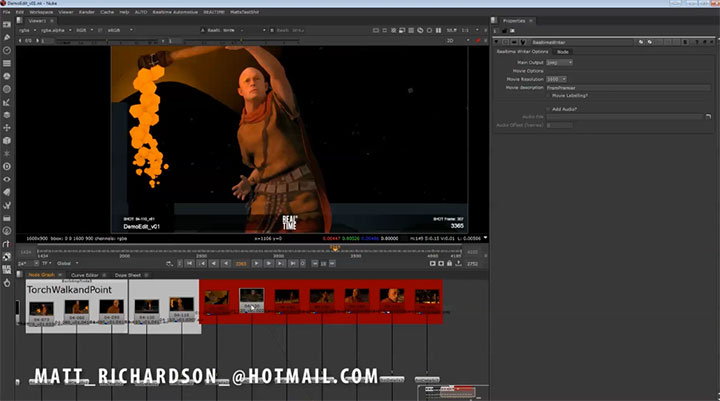The image size is (720, 401).
Task: Open the Filter nodes toolbar icon
Action: click(7, 89)
